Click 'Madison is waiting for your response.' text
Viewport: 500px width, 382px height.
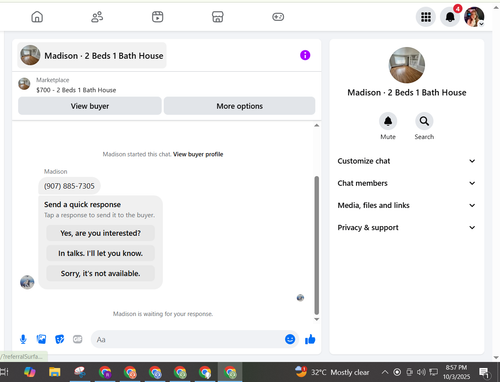tap(163, 314)
